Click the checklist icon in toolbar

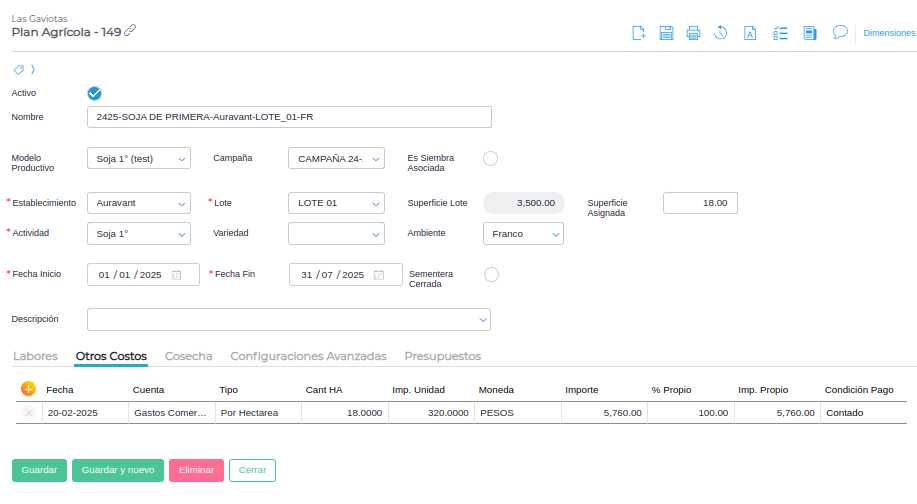781,33
